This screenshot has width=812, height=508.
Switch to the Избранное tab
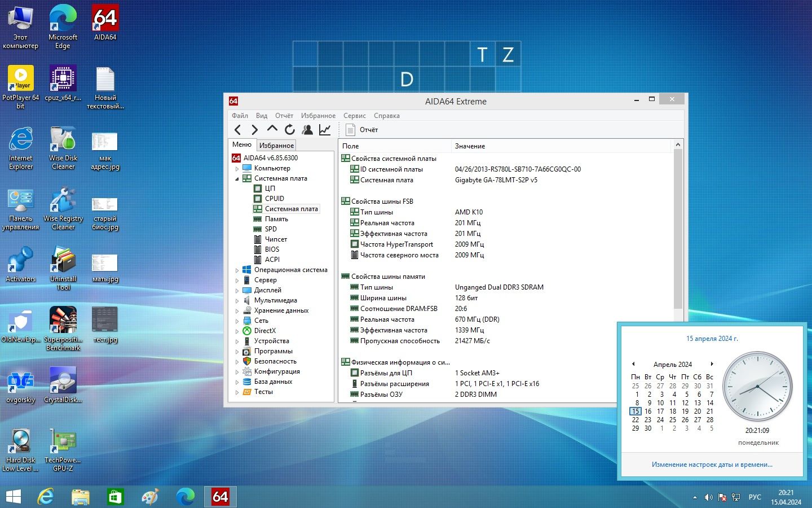(x=276, y=146)
